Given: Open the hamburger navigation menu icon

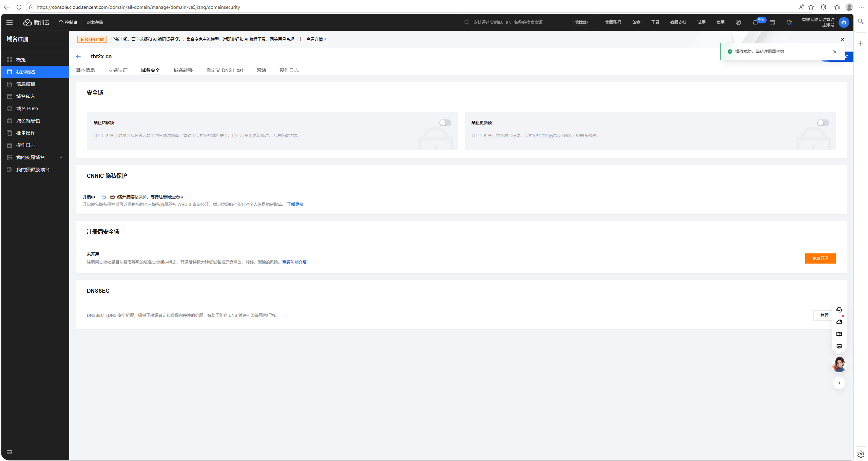Looking at the screenshot, I should [x=9, y=22].
